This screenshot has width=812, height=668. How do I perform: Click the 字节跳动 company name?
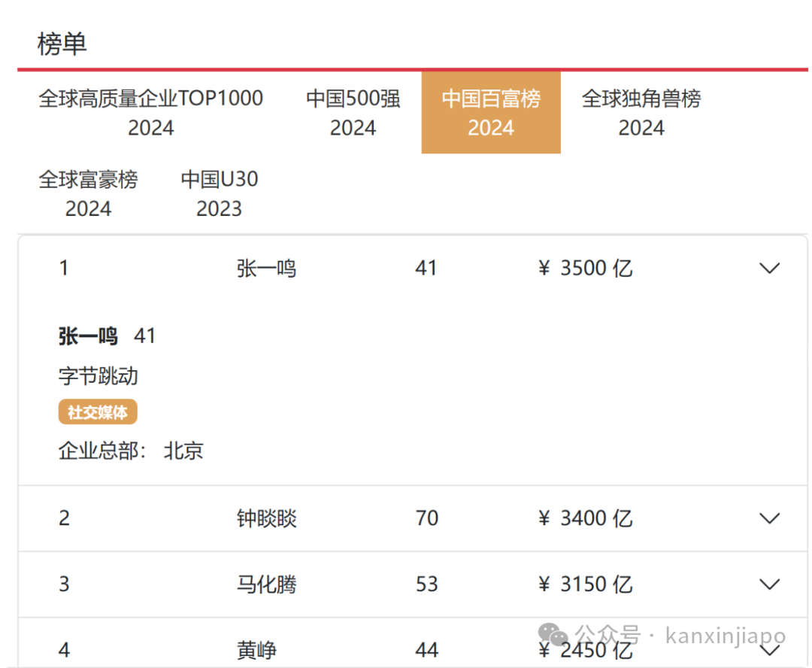pyautogui.click(x=98, y=376)
